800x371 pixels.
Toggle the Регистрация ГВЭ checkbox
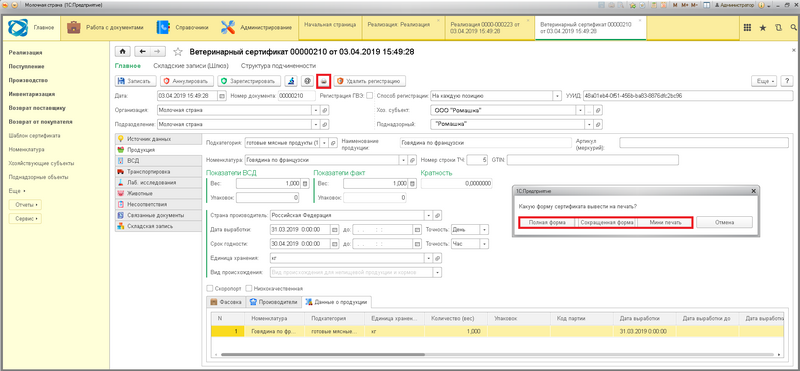pyautogui.click(x=369, y=95)
